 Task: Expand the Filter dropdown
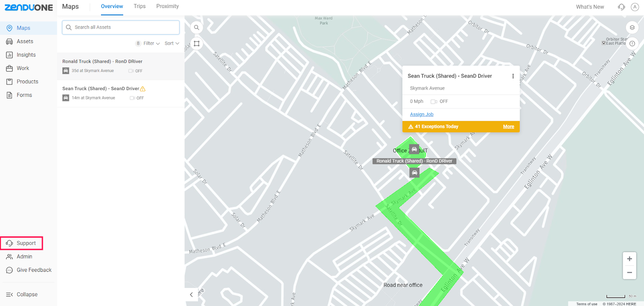click(152, 43)
